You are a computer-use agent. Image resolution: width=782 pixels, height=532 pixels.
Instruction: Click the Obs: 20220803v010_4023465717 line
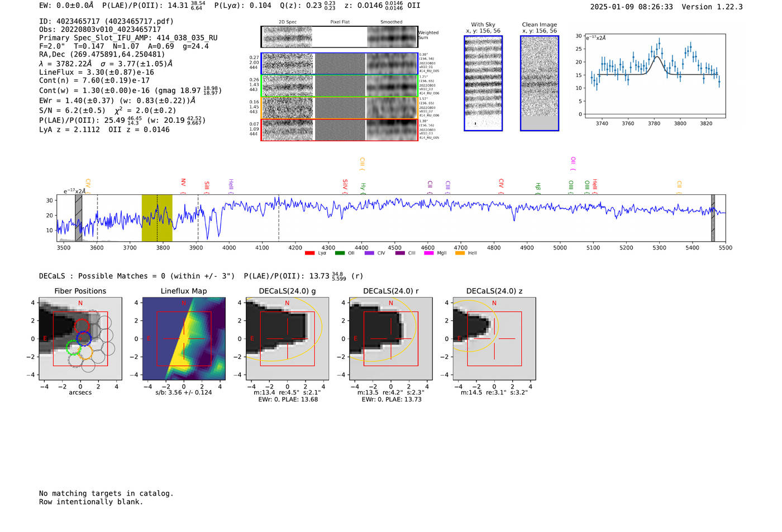(x=100, y=30)
